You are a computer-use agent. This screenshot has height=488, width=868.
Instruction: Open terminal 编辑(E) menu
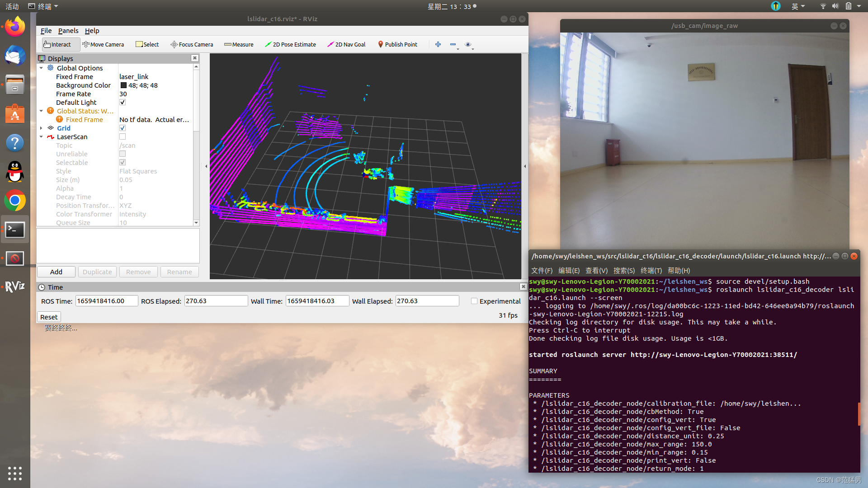pos(569,271)
